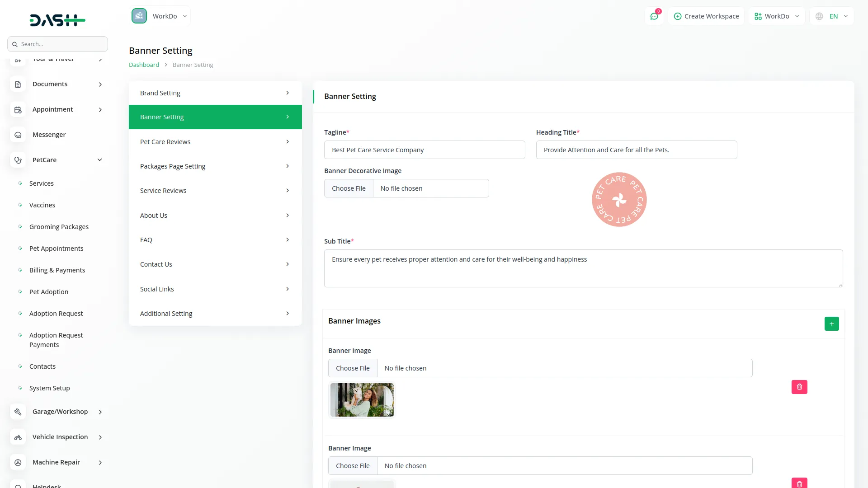Click the woman with dog banner thumbnail
Image resolution: width=868 pixels, height=488 pixels.
pyautogui.click(x=362, y=400)
